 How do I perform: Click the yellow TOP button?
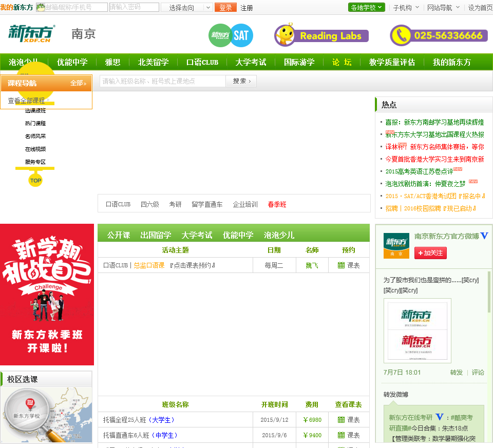tap(35, 180)
